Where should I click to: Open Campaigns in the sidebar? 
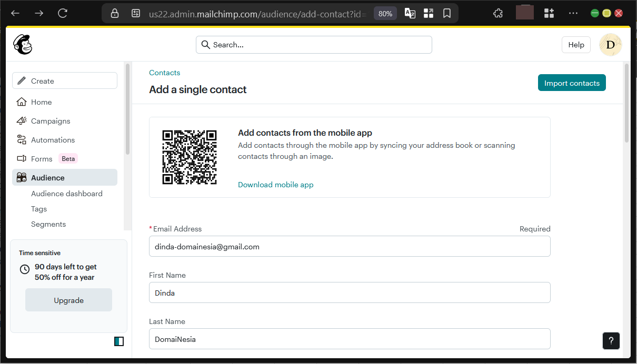pos(51,121)
